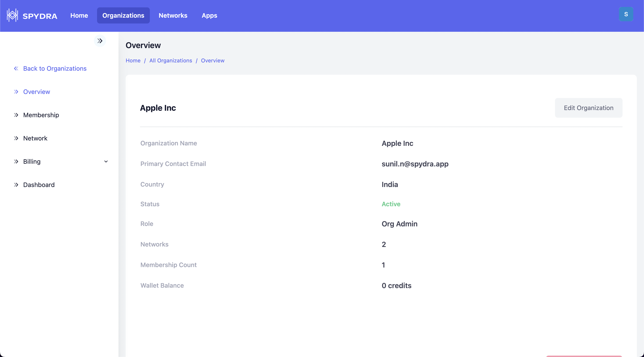This screenshot has width=644, height=357.
Task: Click the chevron icon next to Network
Action: [16, 138]
